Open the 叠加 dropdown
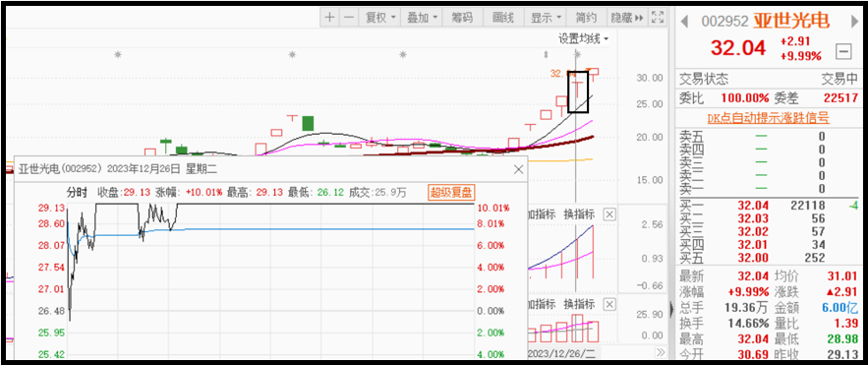 [422, 17]
